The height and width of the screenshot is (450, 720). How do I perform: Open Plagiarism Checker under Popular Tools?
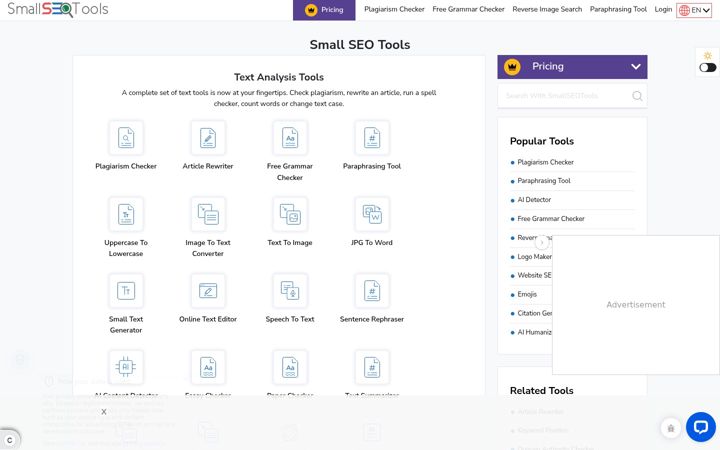click(x=546, y=162)
